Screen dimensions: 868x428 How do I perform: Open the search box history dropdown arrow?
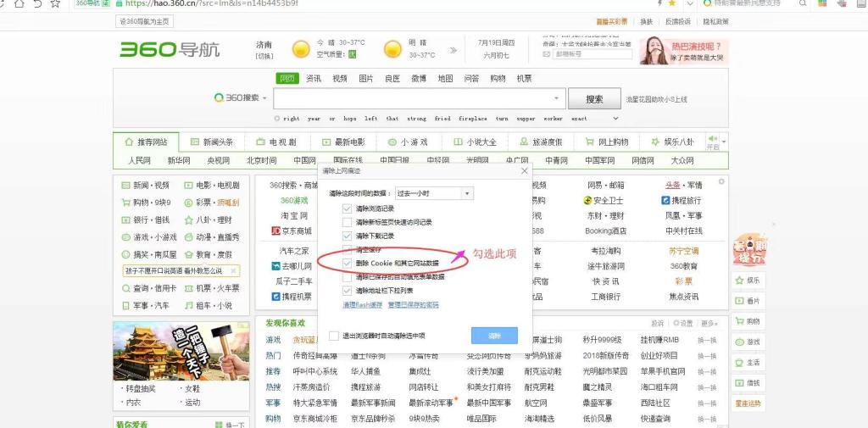coord(556,98)
